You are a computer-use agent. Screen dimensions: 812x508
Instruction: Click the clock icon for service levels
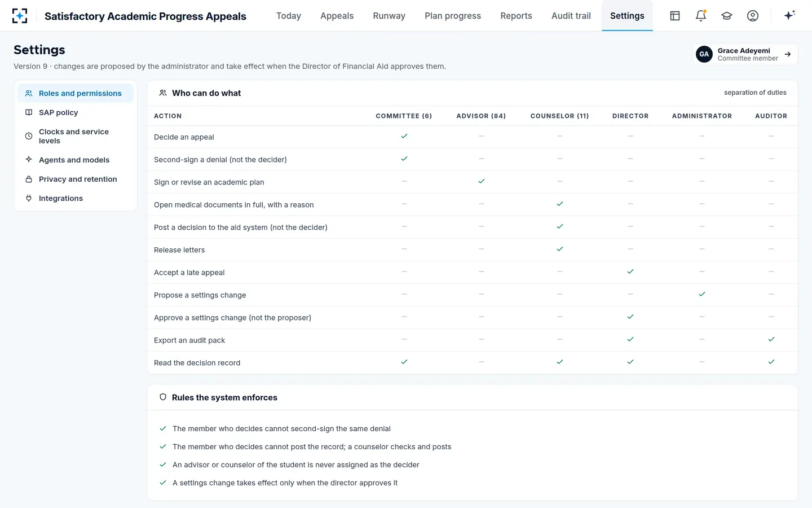tap(29, 136)
